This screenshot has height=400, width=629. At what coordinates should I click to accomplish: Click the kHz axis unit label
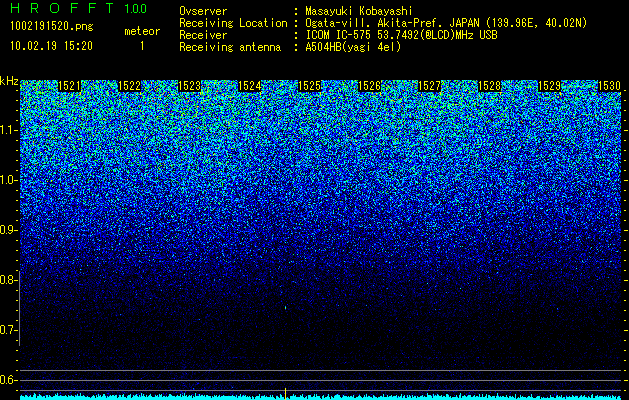[9, 81]
